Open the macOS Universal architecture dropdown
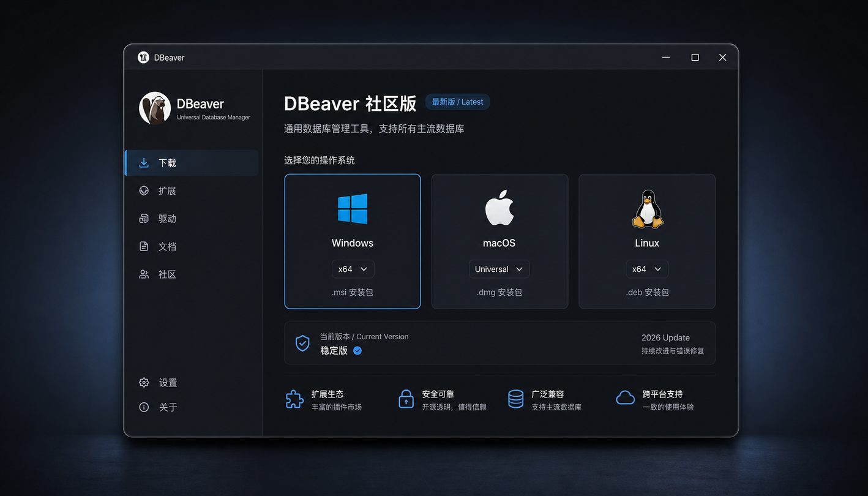Screen dimensions: 868x496 [499, 269]
